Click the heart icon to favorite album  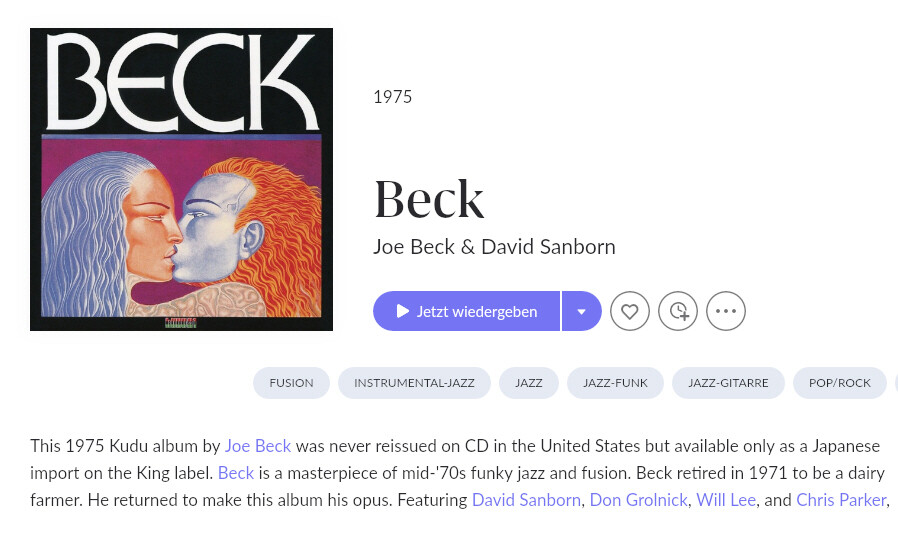tap(630, 311)
